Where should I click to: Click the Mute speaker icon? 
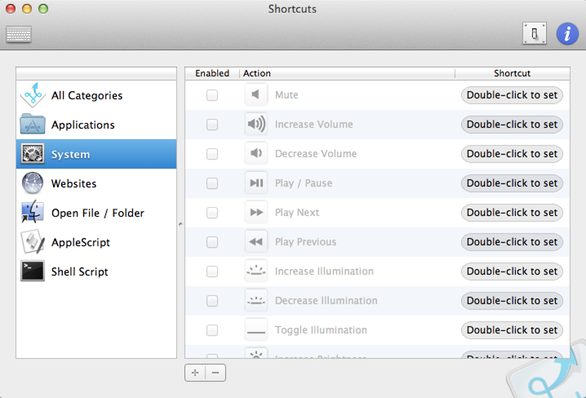tap(256, 95)
